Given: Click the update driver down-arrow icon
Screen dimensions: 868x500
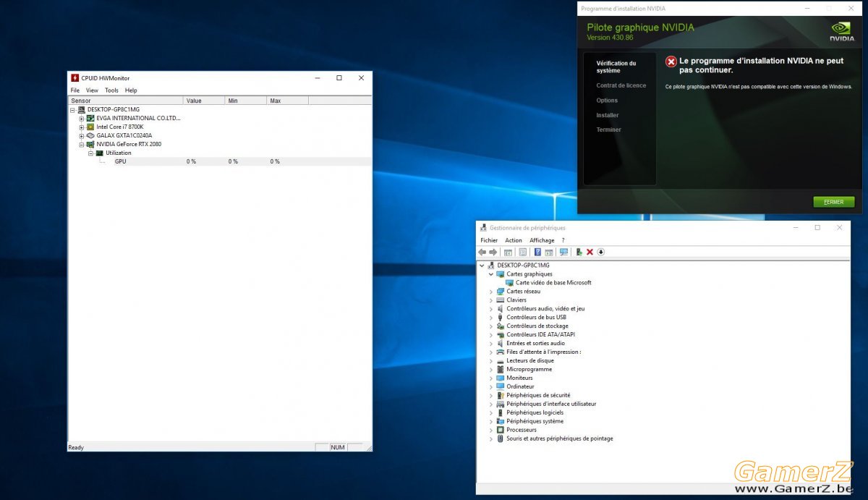Looking at the screenshot, I should pos(600,252).
